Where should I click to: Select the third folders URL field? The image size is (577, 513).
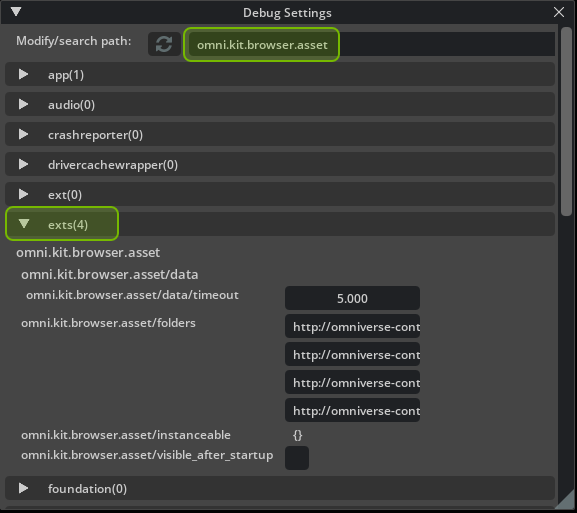click(352, 382)
